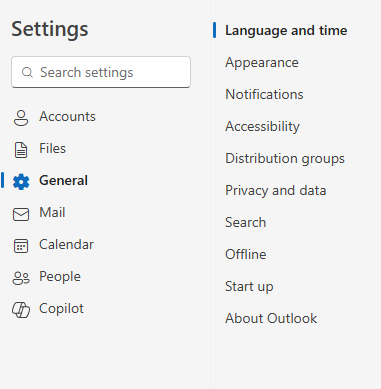This screenshot has width=381, height=389.
Task: Click the Files document icon
Action: tap(21, 149)
